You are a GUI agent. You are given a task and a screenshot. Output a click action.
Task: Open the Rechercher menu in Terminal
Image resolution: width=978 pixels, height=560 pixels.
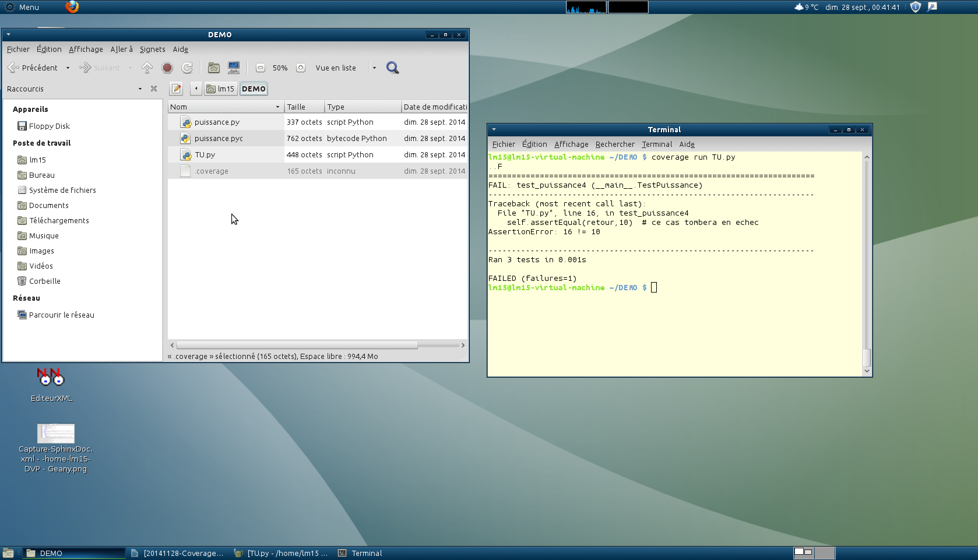[x=615, y=144]
